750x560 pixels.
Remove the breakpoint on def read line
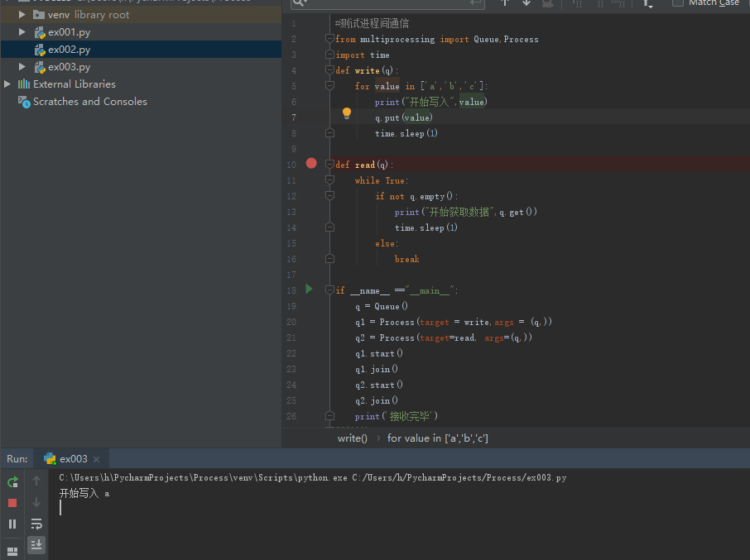click(x=311, y=164)
